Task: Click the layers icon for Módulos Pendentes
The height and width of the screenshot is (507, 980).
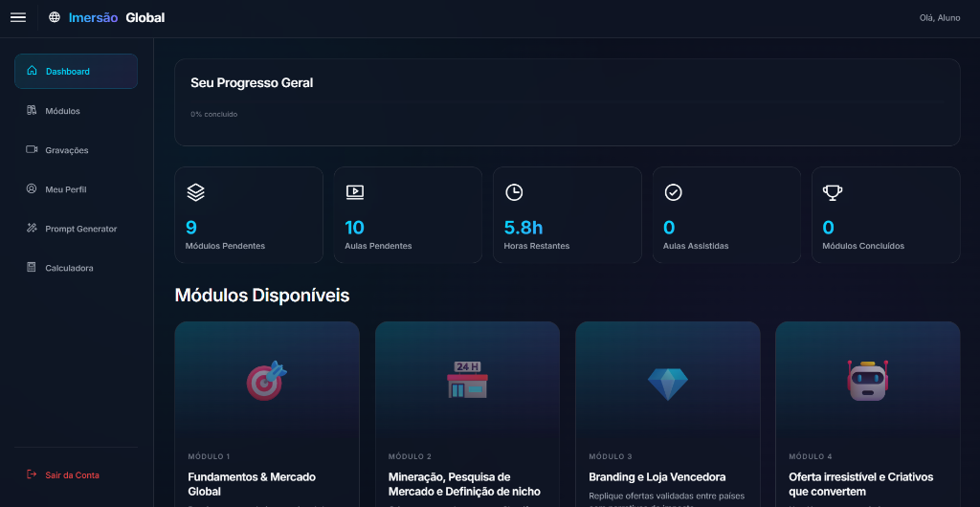Action: click(195, 192)
